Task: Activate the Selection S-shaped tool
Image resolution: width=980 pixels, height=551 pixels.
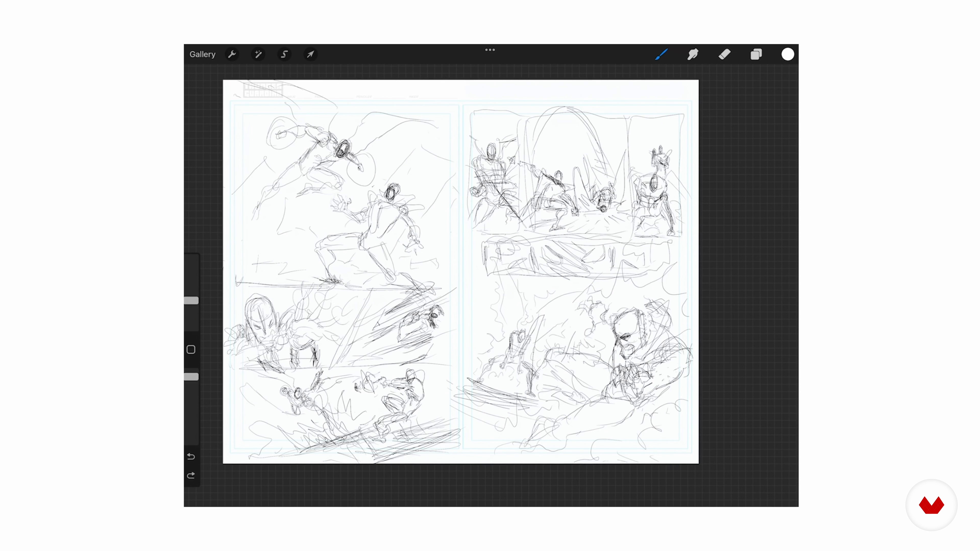Action: (x=284, y=54)
